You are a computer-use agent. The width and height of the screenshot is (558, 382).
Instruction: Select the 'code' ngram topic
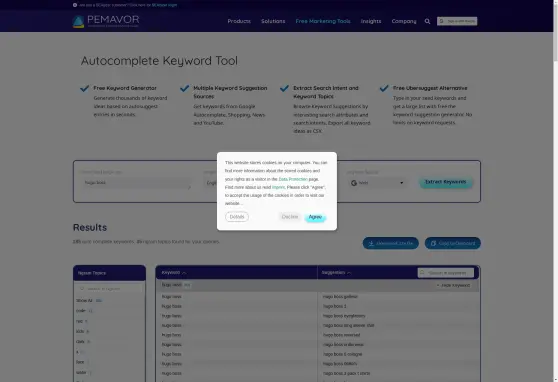click(84, 311)
